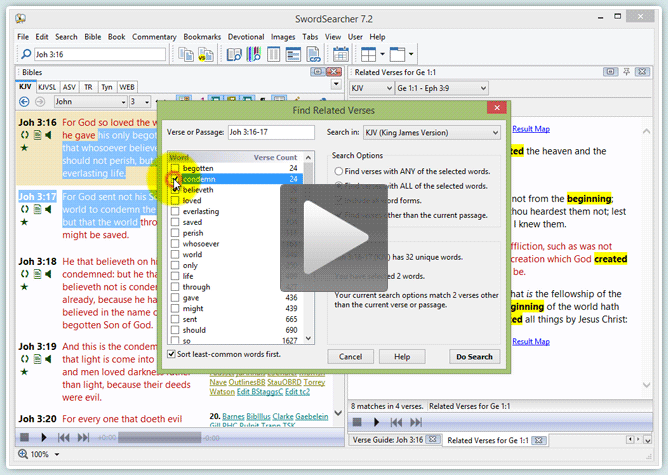Click the star bookmark icon under Joh 3:17
Screen dimensions: 668x475
(24, 222)
